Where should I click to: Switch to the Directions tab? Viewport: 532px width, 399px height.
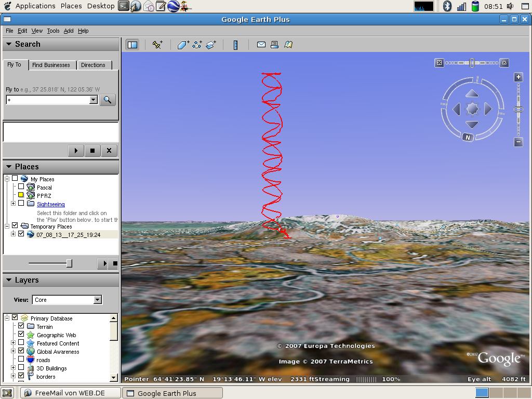coord(94,65)
